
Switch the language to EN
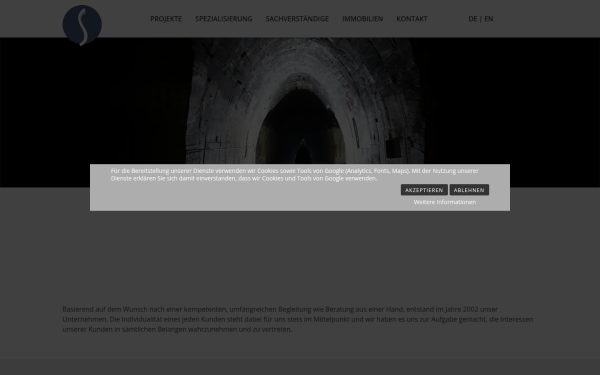coord(489,19)
